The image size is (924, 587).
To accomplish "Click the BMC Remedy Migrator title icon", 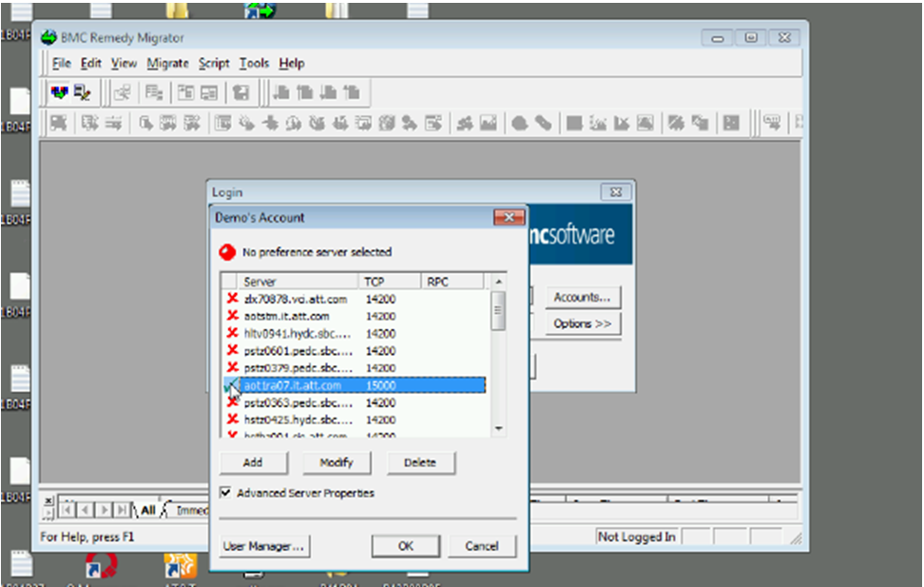I will 48,38.
